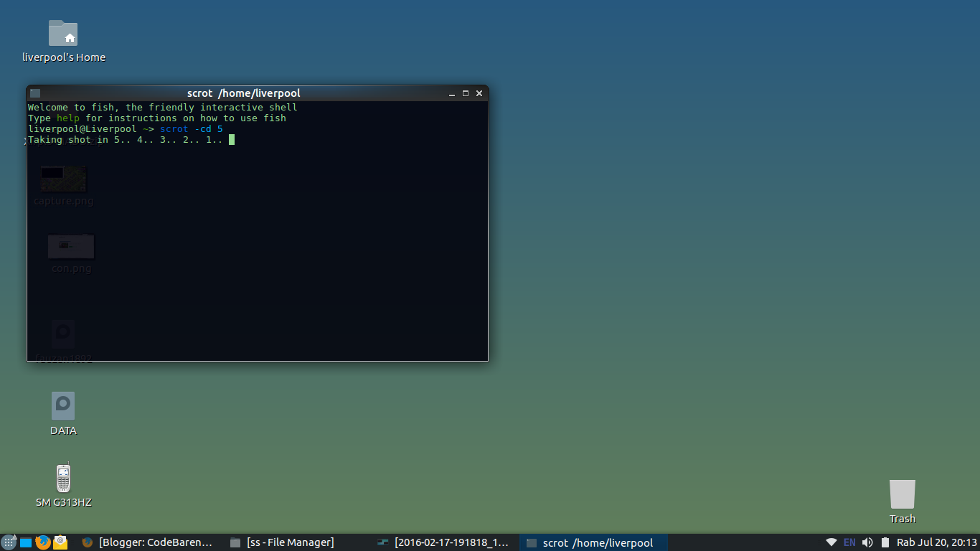Click the terminal's green cursor block
This screenshot has width=980, height=551.
(x=232, y=140)
